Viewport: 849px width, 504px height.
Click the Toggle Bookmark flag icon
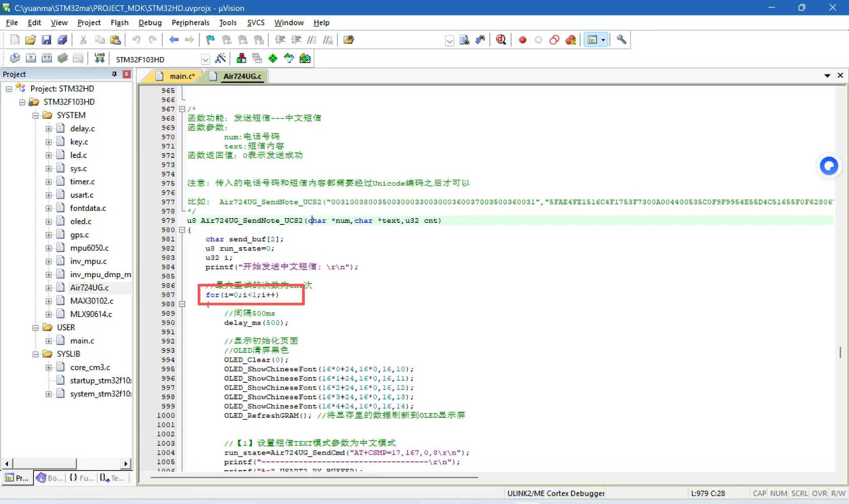(x=210, y=40)
